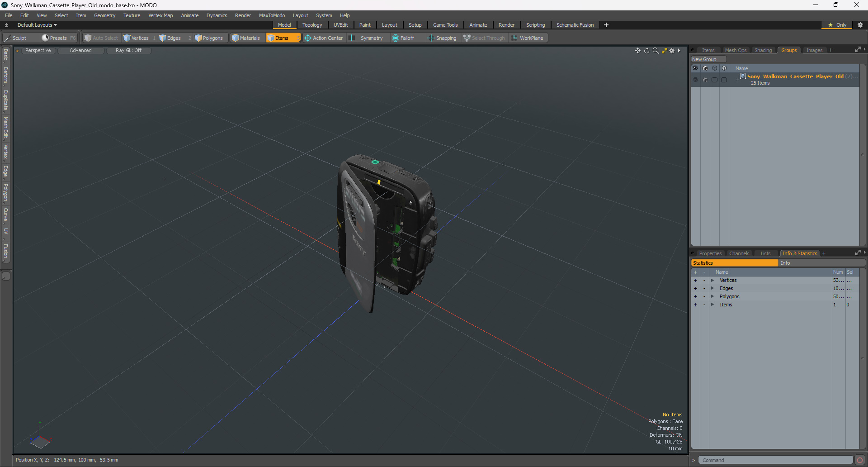
Task: Open the Perspective view type dropdown
Action: (38, 51)
